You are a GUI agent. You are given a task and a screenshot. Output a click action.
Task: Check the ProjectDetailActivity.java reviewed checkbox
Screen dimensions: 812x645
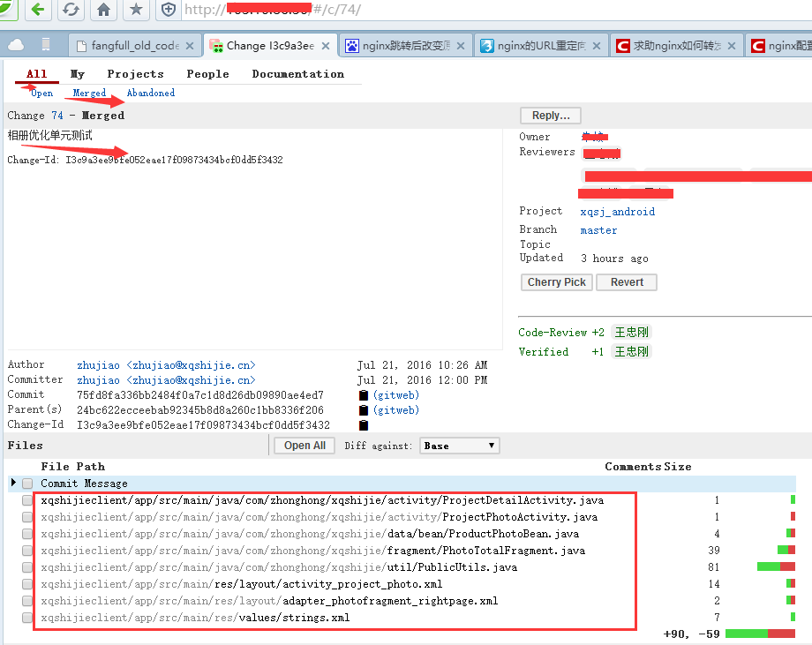pyautogui.click(x=27, y=500)
